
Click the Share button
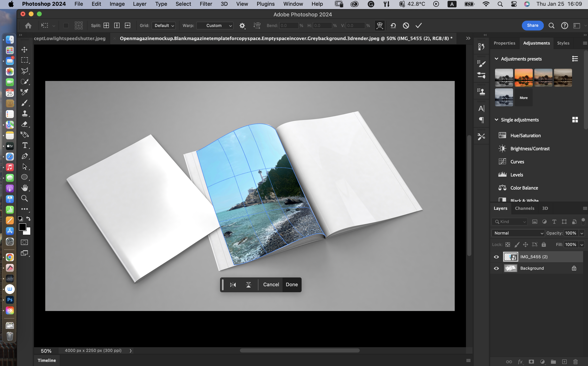[533, 25]
